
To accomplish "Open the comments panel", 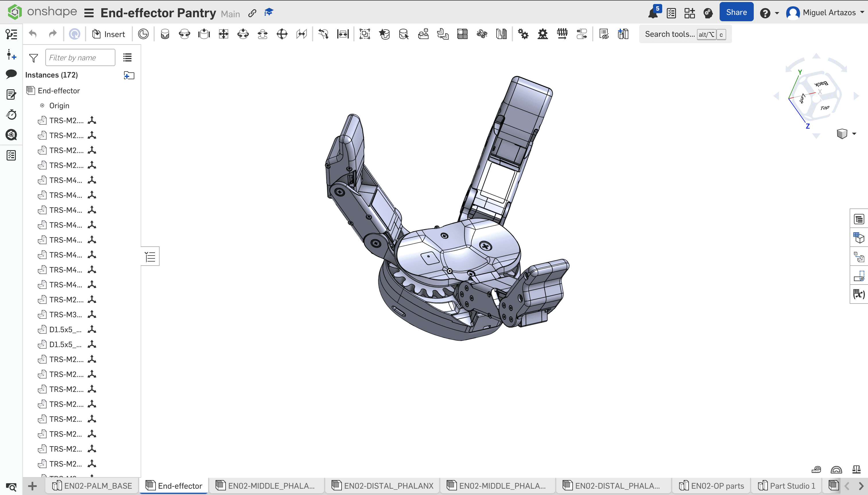I will (11, 74).
